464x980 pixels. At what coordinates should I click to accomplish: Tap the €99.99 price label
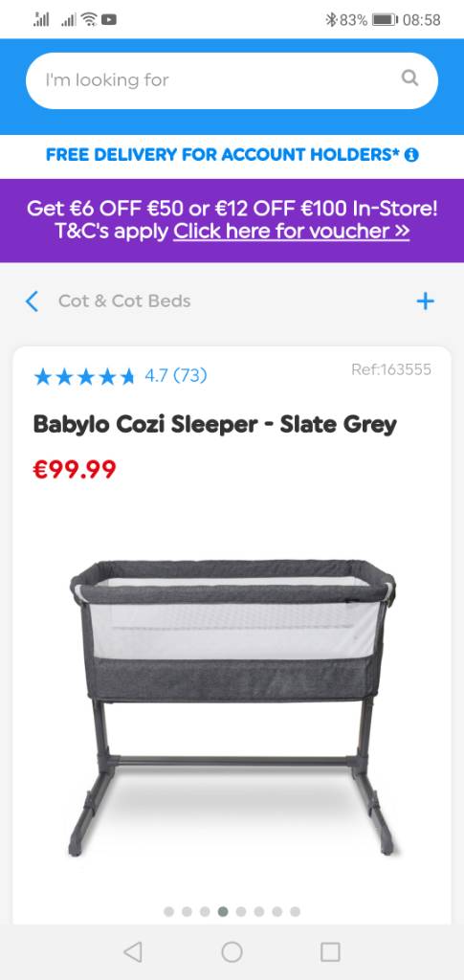point(75,469)
